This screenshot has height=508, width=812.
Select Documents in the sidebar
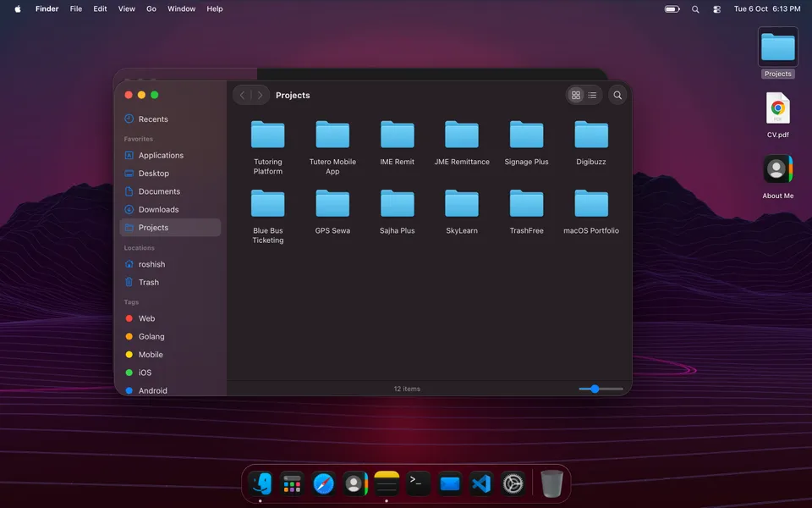point(170,192)
